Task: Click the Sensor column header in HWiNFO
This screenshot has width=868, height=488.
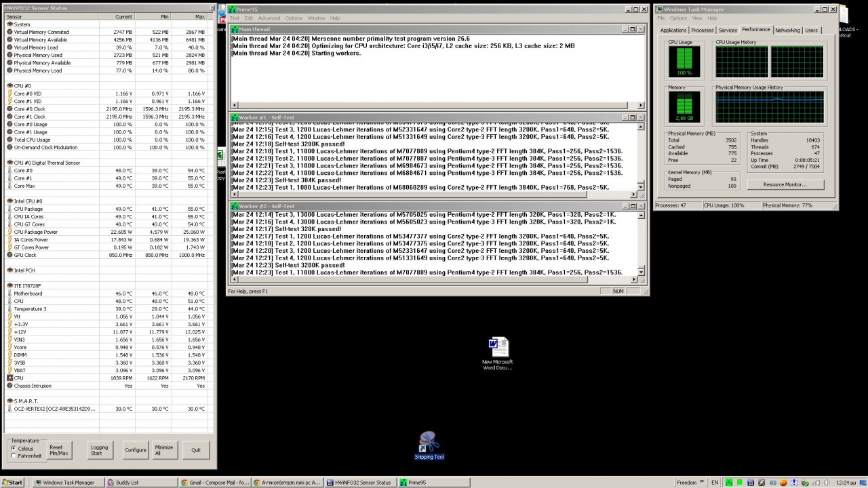Action: click(x=50, y=16)
